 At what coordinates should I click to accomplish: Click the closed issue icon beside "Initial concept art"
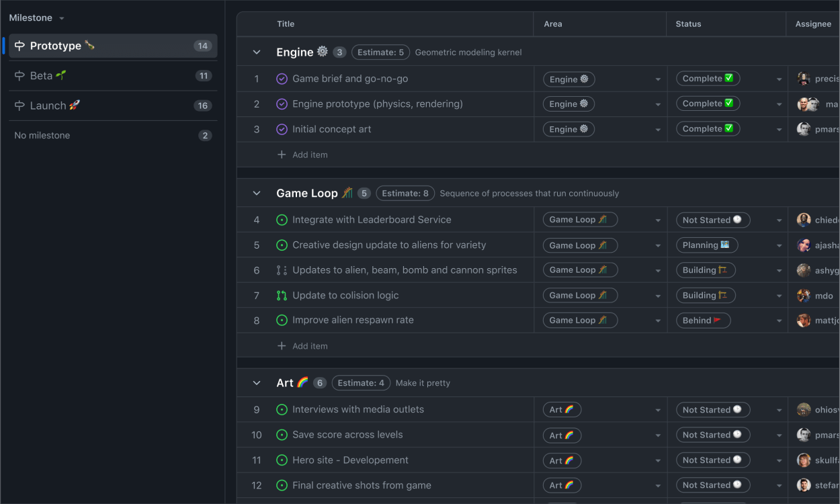pyautogui.click(x=282, y=128)
